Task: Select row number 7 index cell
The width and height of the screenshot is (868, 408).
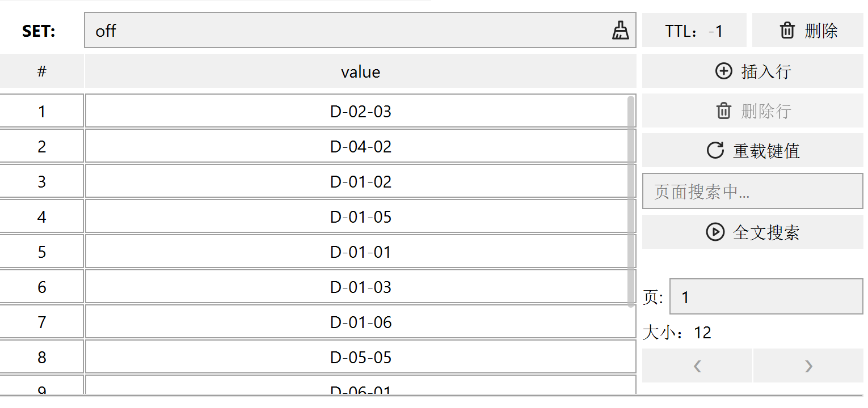Action: click(42, 322)
